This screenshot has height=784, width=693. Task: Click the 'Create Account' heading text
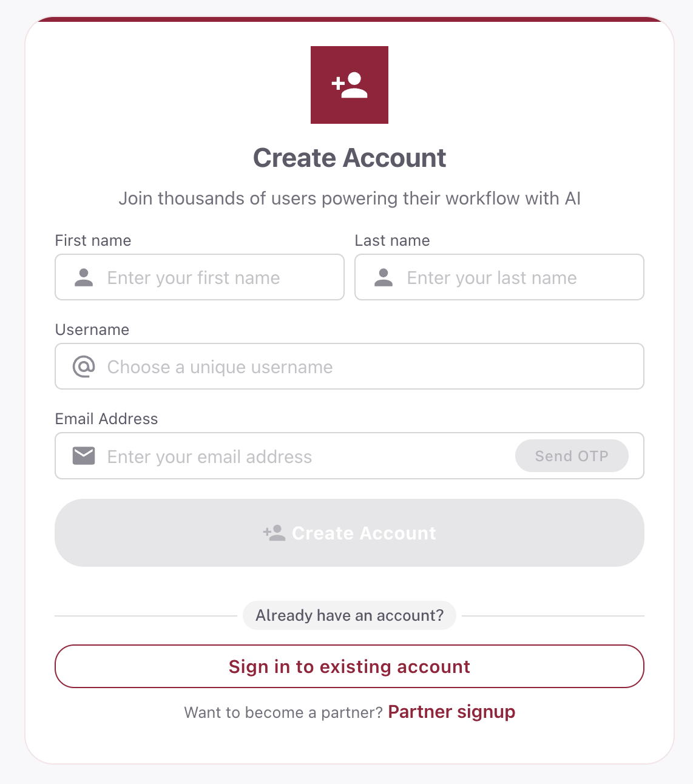[350, 157]
